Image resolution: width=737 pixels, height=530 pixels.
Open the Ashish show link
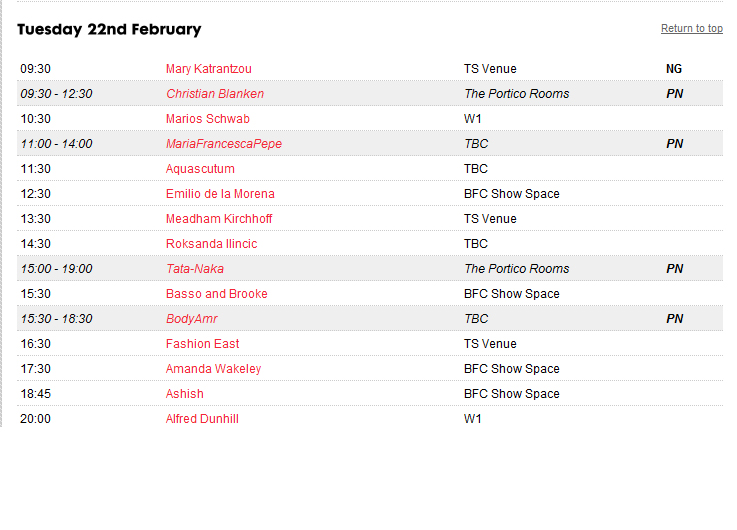click(x=184, y=394)
